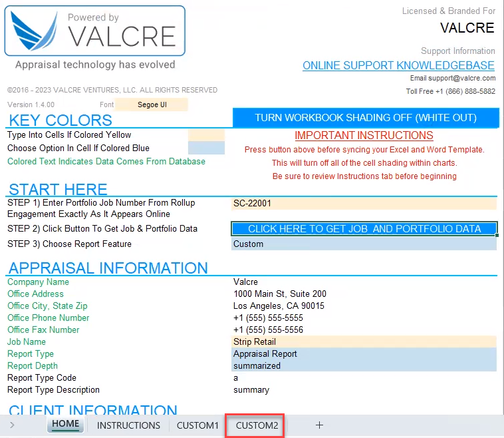The width and height of the screenshot is (504, 438).
Task: Select Los Angeles, CA 90015 cell
Action: tap(279, 306)
